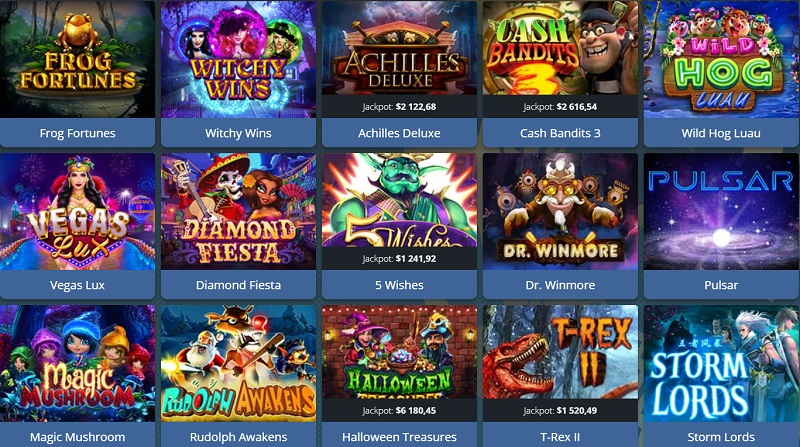
Task: Launch Rudolph Awakens slot image
Action: (238, 363)
